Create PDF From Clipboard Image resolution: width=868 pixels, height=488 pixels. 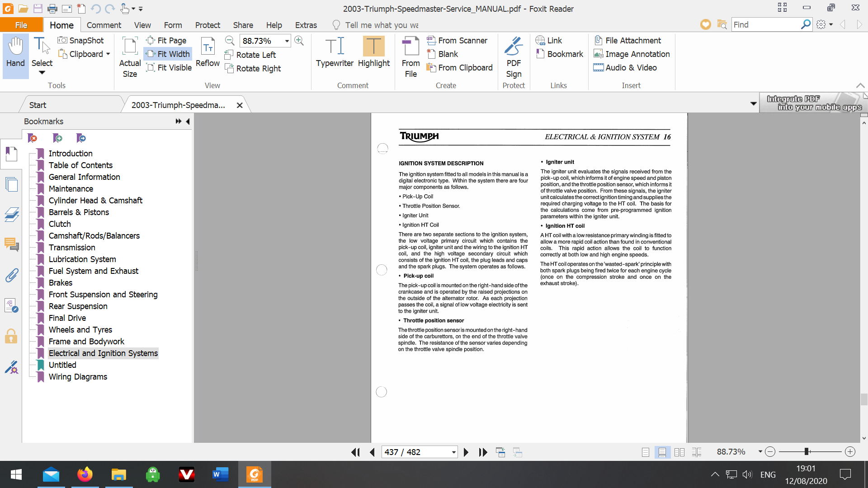click(460, 67)
